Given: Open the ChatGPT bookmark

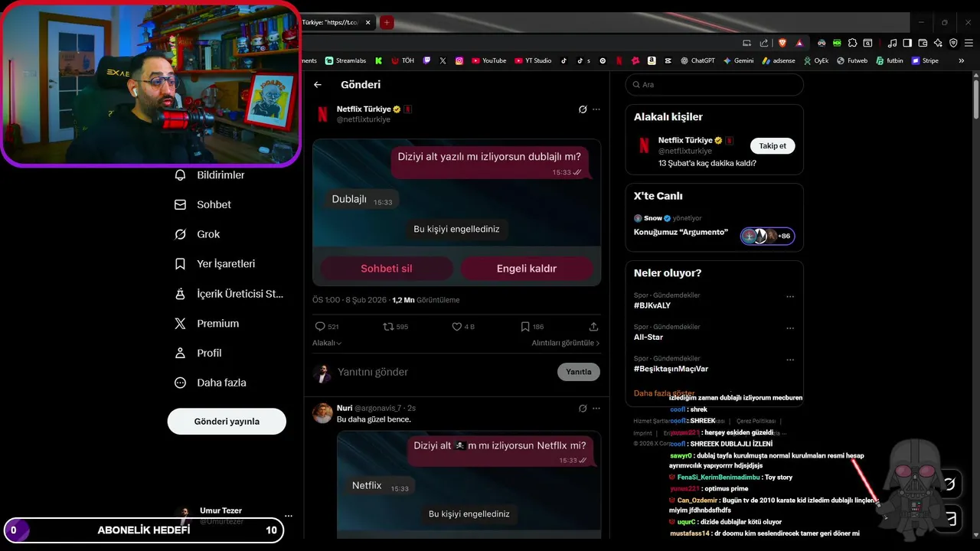Looking at the screenshot, I should point(697,60).
